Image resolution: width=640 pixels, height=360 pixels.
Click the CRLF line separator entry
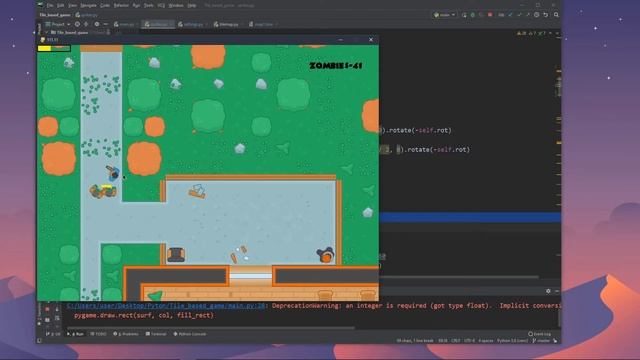tap(456, 340)
